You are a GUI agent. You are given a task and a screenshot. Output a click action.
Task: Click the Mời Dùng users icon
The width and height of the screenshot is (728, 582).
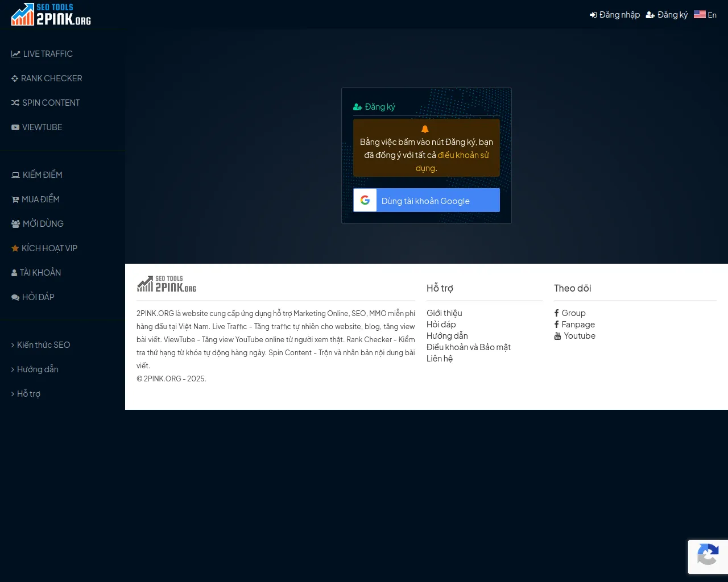click(x=16, y=224)
